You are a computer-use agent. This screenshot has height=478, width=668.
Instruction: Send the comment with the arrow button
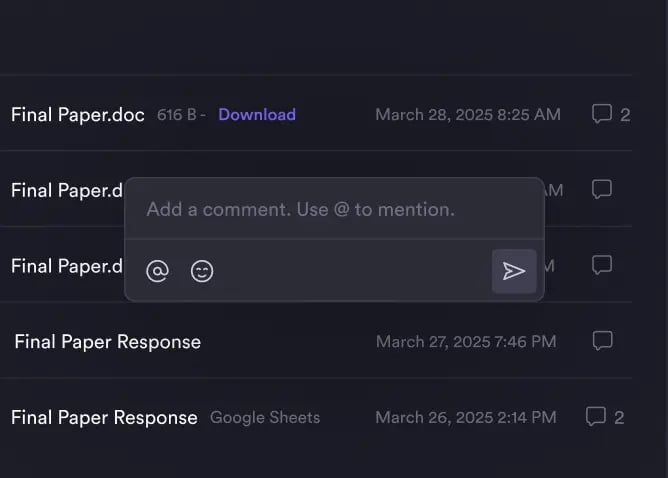point(514,271)
